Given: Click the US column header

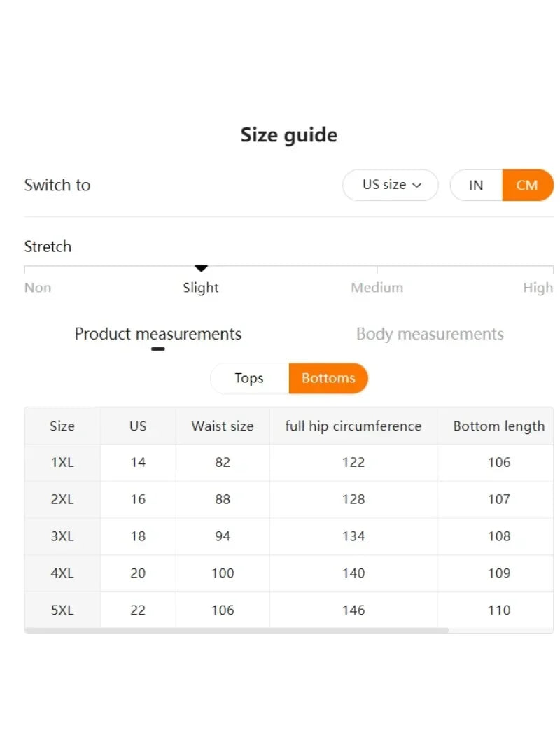Looking at the screenshot, I should pos(138,426).
